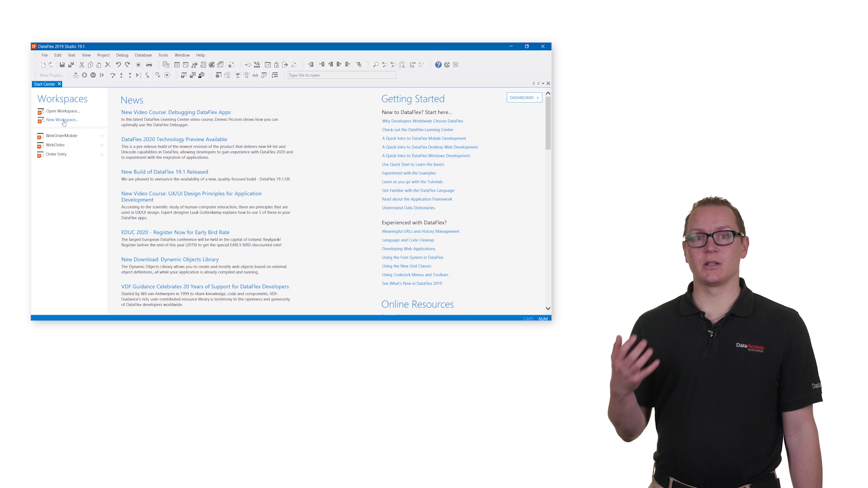Image resolution: width=868 pixels, height=488 pixels.
Task: Click the Stop debugging icon
Action: pos(167,75)
